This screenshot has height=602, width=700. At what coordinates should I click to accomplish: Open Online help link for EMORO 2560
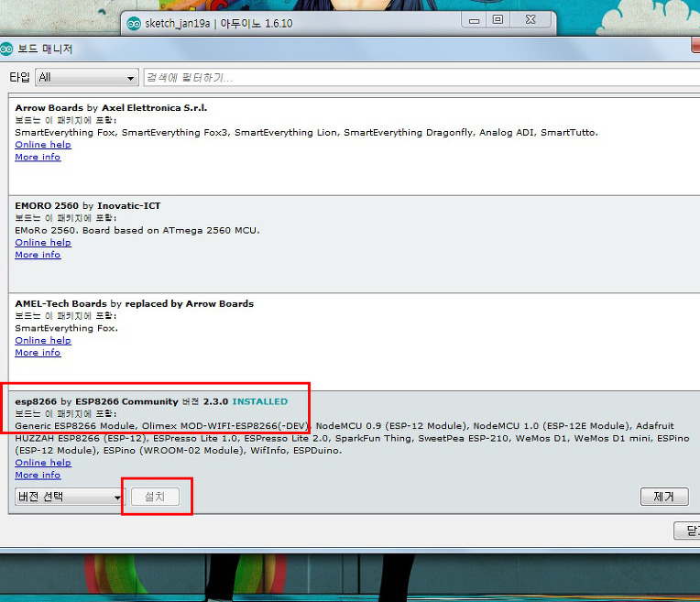pyautogui.click(x=43, y=243)
